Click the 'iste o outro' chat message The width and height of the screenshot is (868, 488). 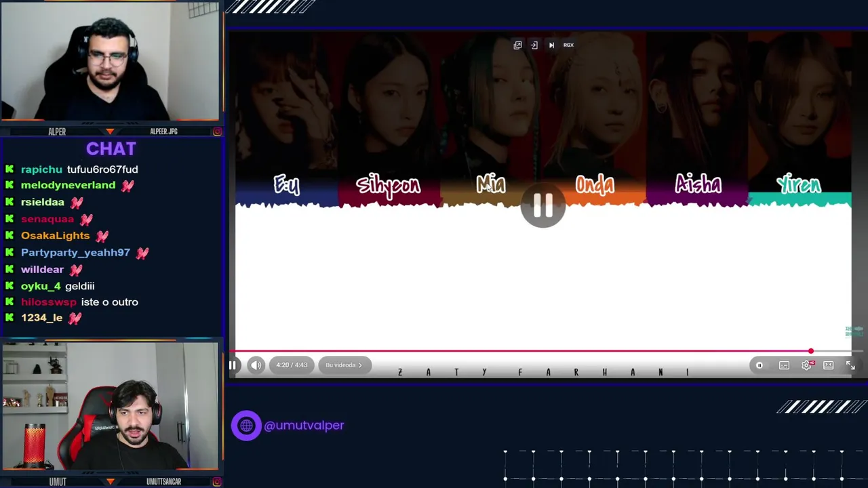[109, 302]
